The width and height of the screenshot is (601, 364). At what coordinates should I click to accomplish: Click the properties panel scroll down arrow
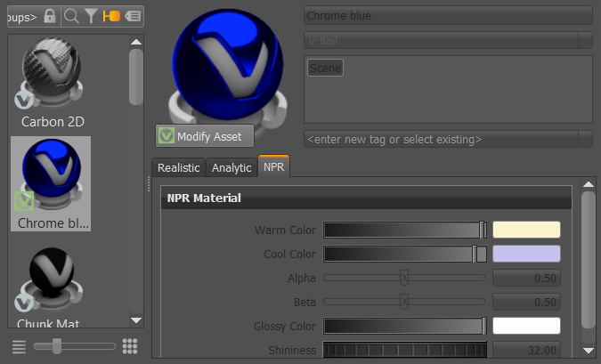[589, 351]
